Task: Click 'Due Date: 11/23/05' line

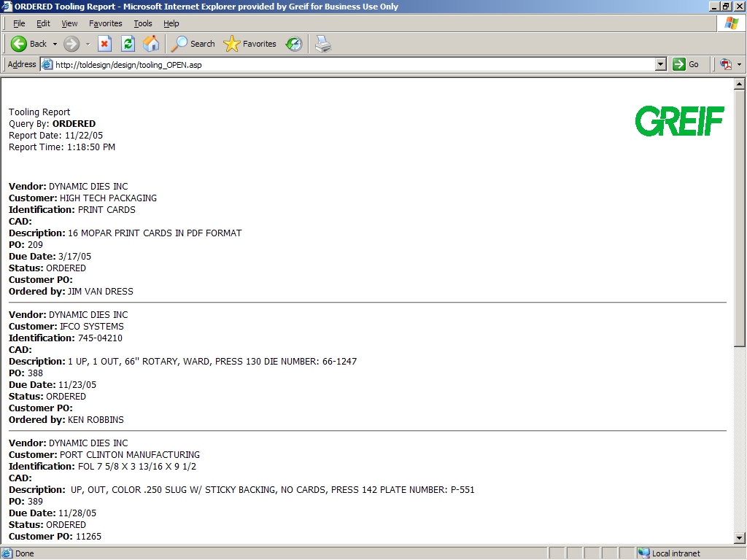Action: click(53, 385)
